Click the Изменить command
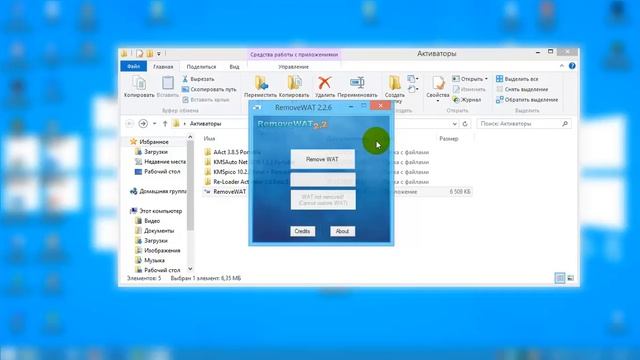Screen dimensions: 640x360 [x=469, y=89]
